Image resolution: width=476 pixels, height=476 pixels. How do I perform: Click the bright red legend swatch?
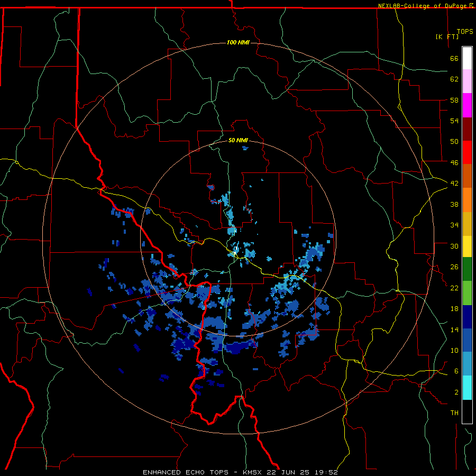point(467,152)
